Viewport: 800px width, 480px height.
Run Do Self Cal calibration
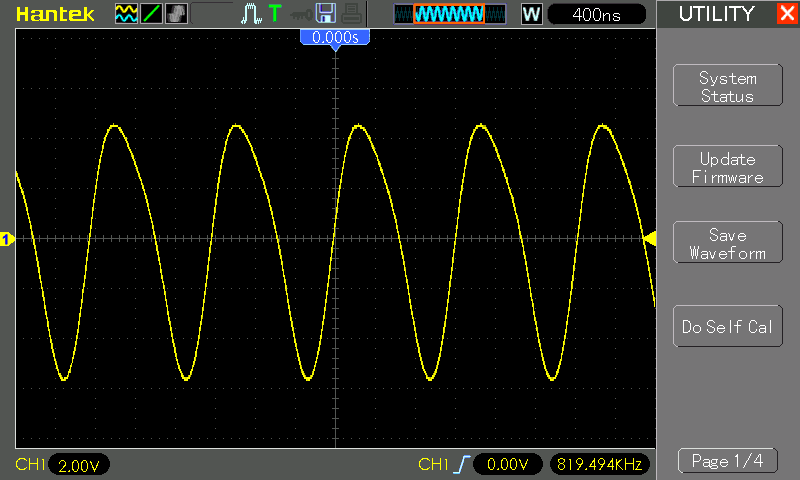click(x=727, y=327)
